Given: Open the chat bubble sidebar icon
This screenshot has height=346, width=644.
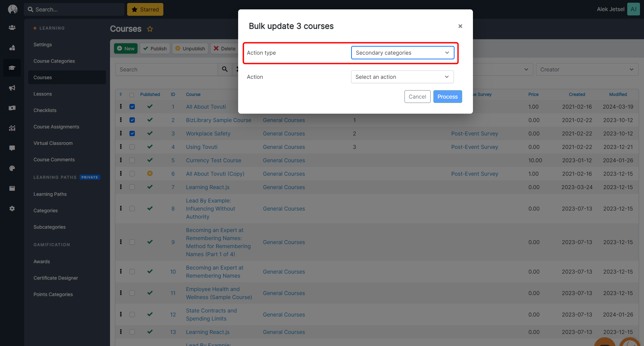Looking at the screenshot, I should point(12,148).
